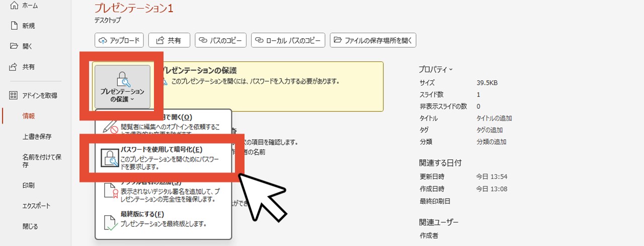Viewport: 644px width, 246px height.
Task: Click the タイトルの追加 property field
Action: pos(494,118)
